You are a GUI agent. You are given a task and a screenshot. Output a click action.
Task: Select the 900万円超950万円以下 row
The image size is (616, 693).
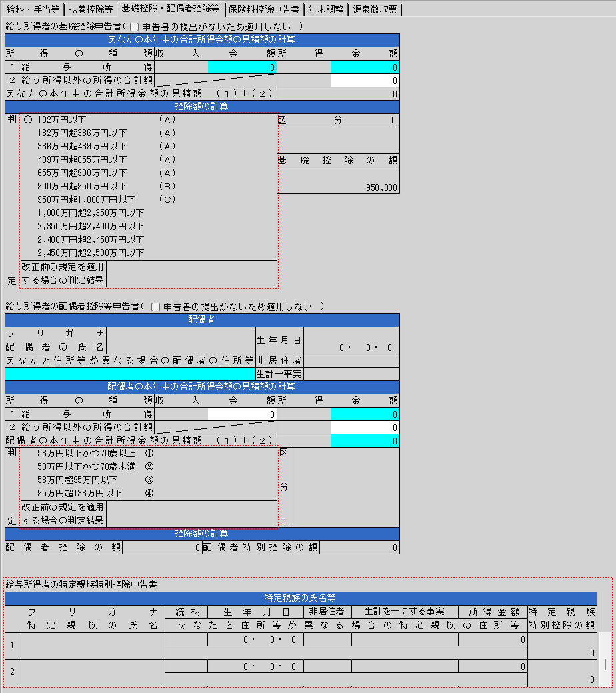149,187
